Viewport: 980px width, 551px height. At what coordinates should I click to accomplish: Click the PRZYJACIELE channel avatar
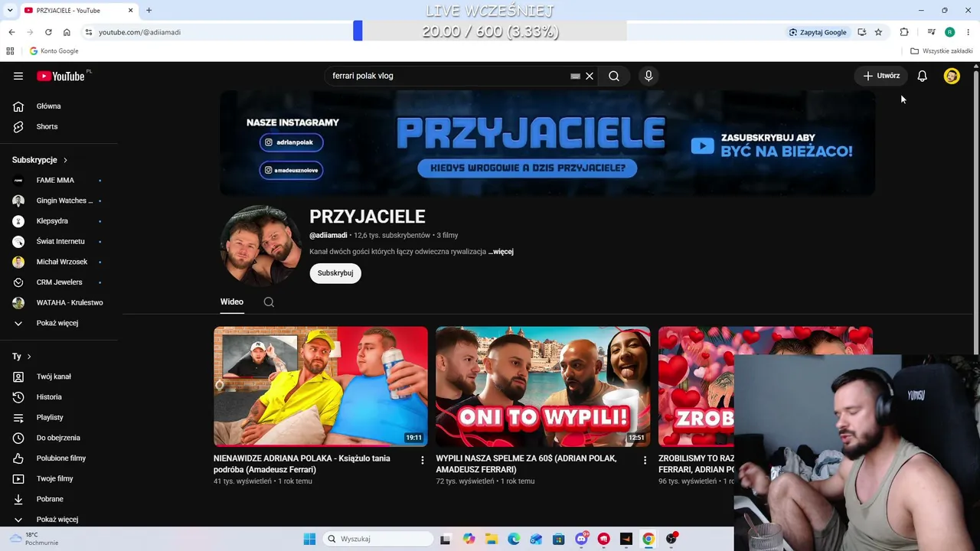pos(261,246)
